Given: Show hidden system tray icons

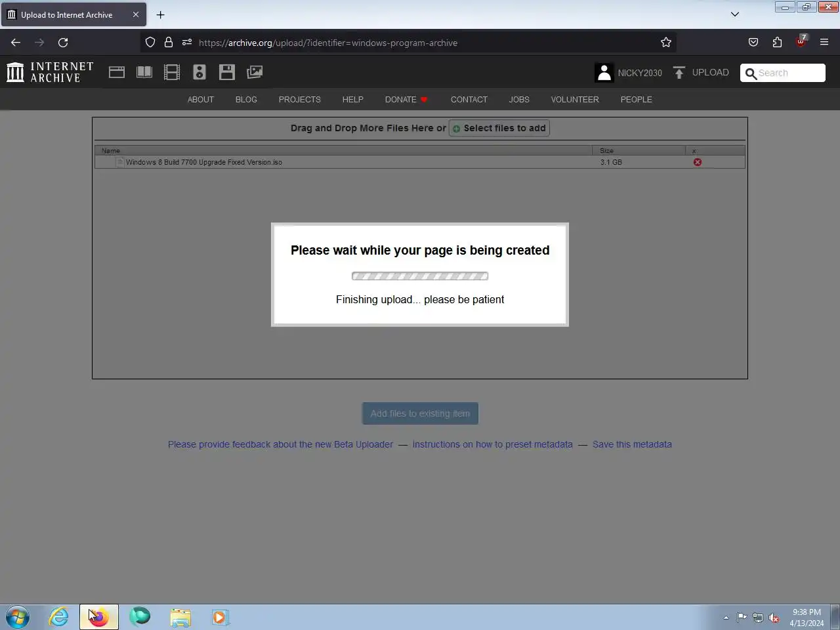Looking at the screenshot, I should pos(726,618).
